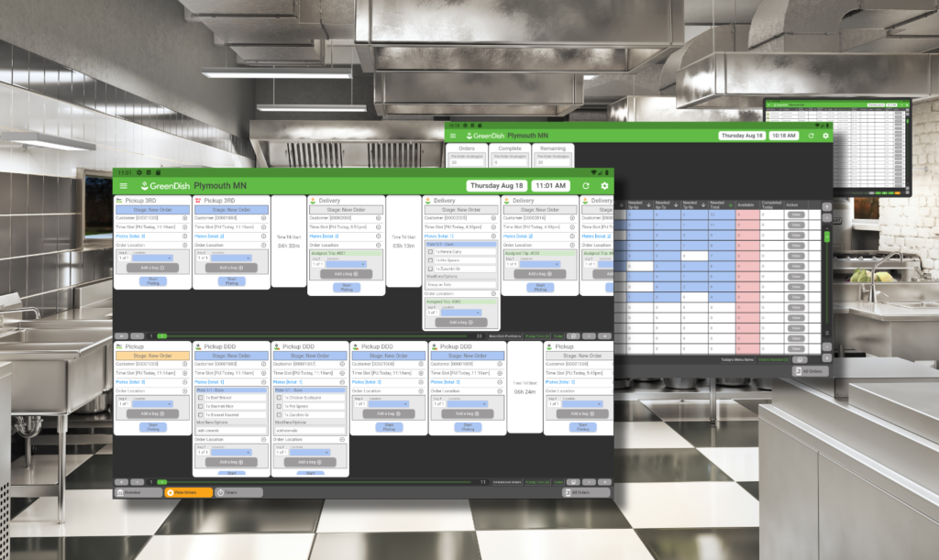This screenshot has width=939, height=560.
Task: Open the hamburger menu beside the GreenDish logo
Action: coord(125,185)
